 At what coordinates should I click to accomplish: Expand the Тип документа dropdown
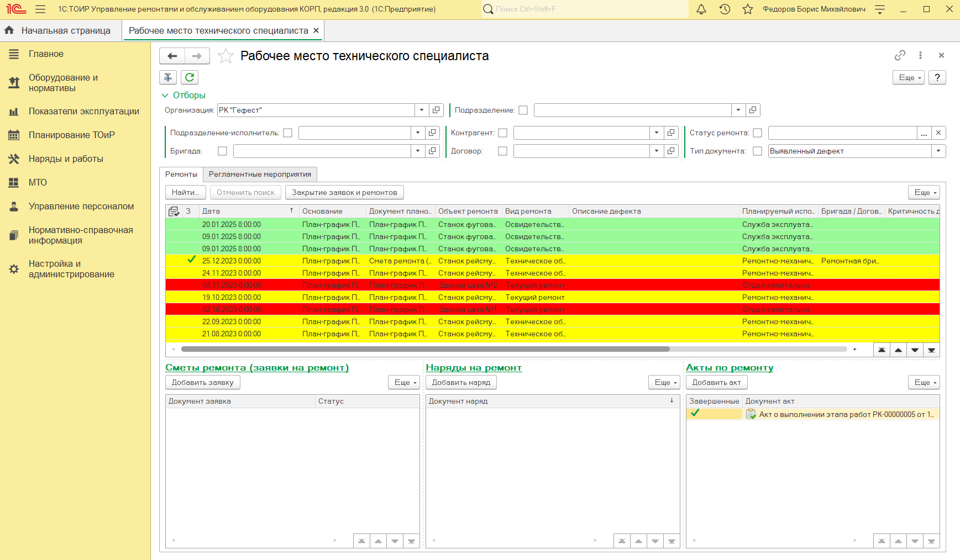pyautogui.click(x=938, y=151)
